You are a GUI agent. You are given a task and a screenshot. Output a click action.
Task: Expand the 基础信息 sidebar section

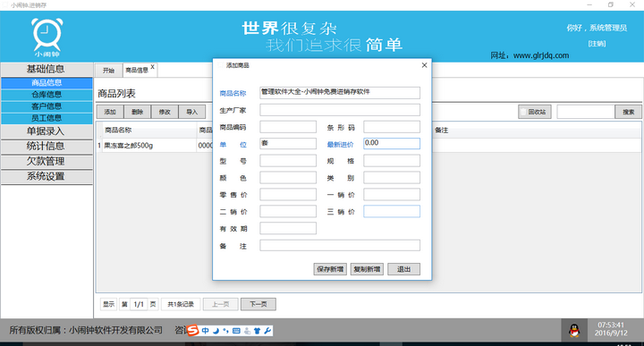click(x=47, y=69)
